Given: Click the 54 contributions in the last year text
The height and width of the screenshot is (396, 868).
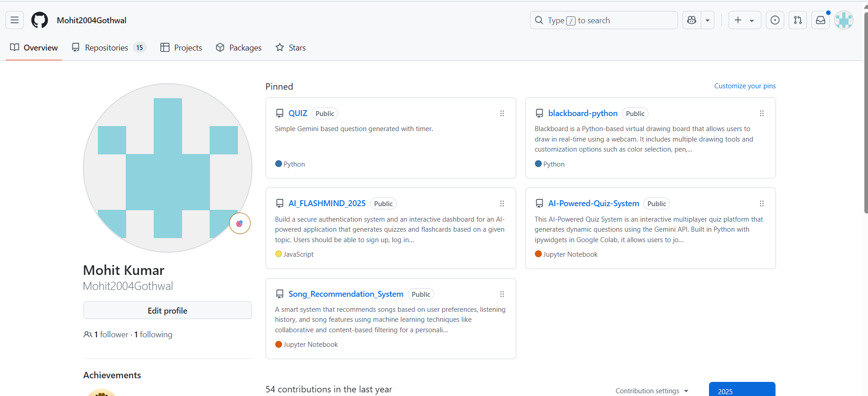Looking at the screenshot, I should [x=329, y=389].
